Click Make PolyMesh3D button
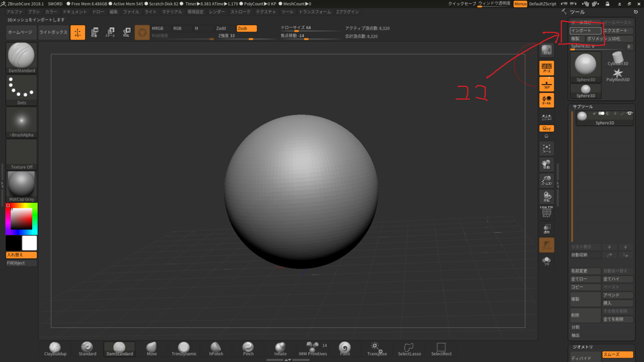Screen dimensions: 644x362 pyautogui.click(x=609, y=39)
